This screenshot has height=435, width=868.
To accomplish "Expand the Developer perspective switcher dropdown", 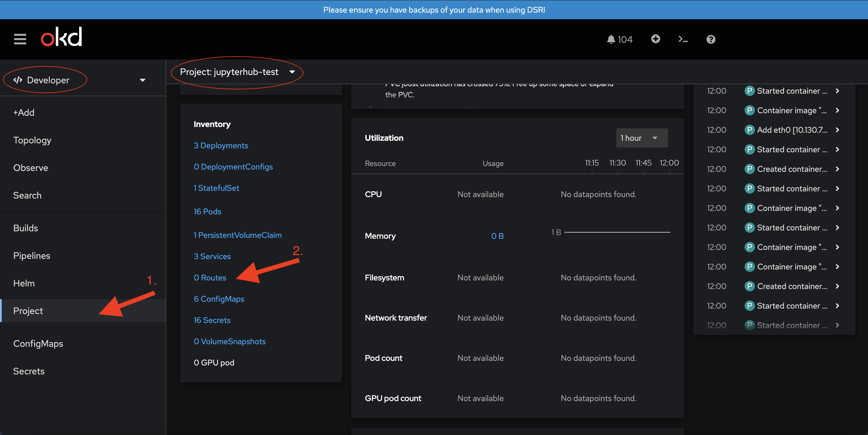I will 143,80.
